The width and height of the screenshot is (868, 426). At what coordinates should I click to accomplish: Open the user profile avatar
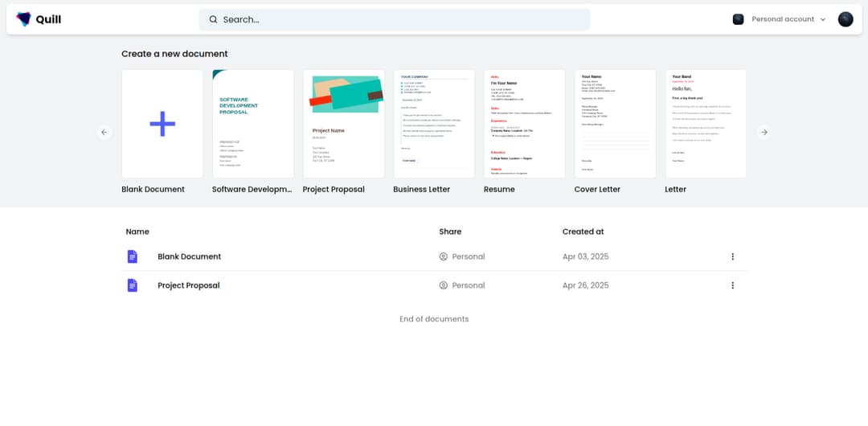(845, 19)
